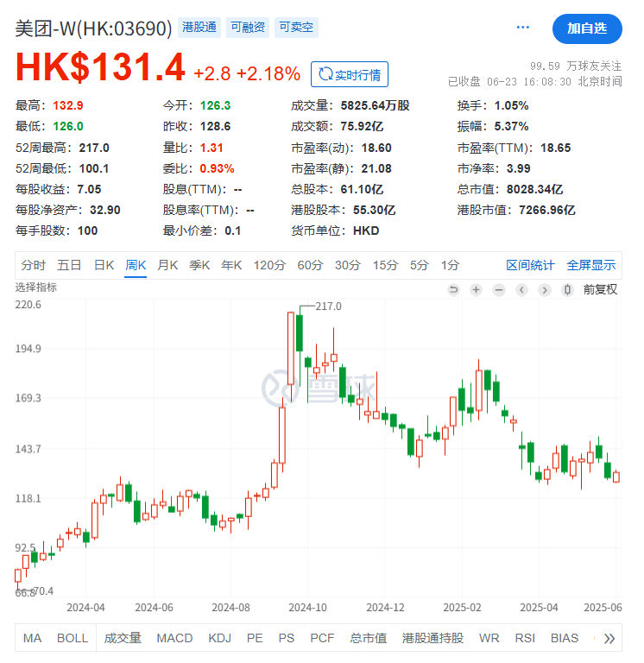
Task: Enable the BOLL indicator
Action: [x=73, y=639]
